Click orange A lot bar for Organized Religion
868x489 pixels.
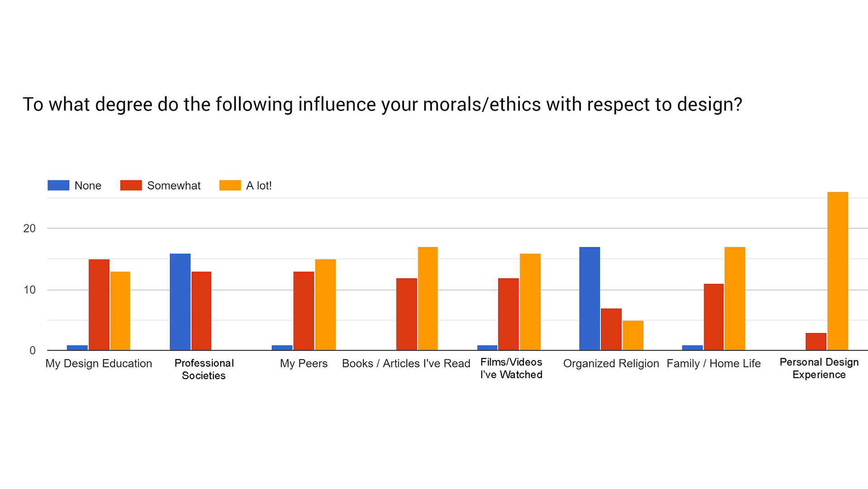[632, 335]
